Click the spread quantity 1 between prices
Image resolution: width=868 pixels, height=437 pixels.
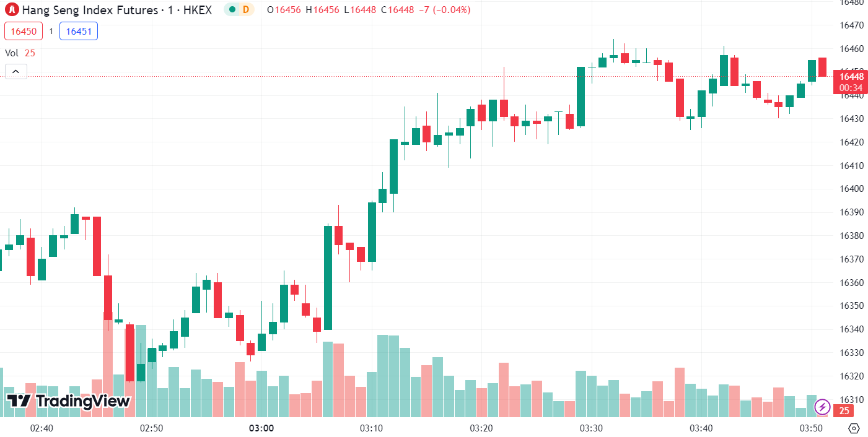[x=51, y=31]
